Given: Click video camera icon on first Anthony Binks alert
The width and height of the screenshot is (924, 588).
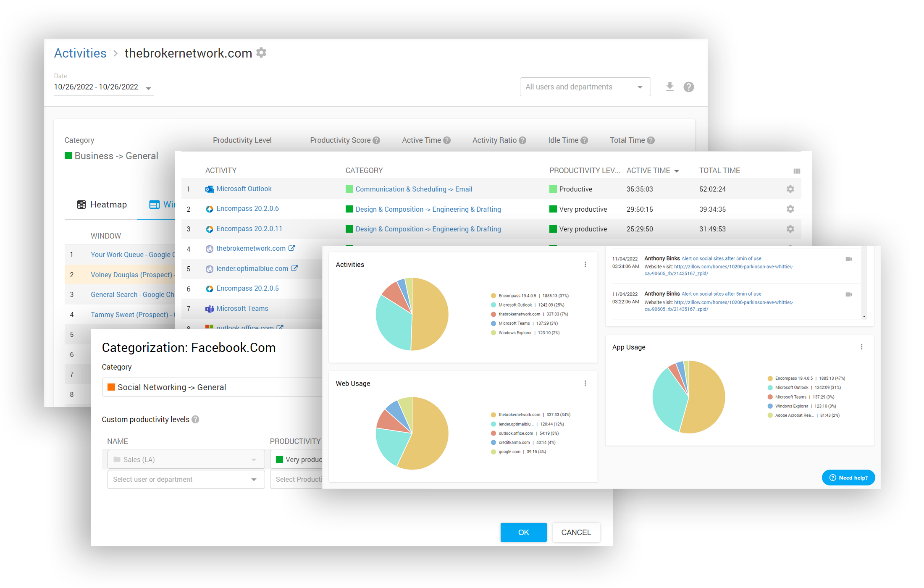Looking at the screenshot, I should [848, 259].
